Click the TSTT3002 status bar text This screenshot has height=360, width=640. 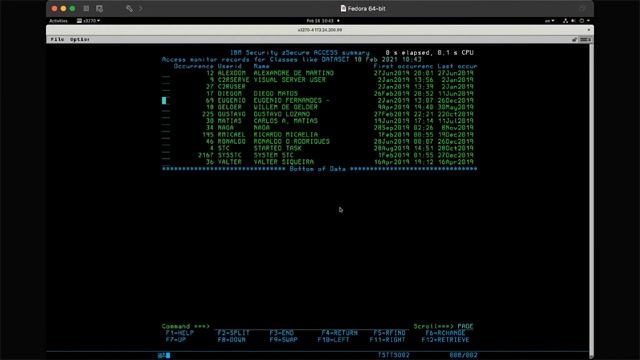click(393, 355)
